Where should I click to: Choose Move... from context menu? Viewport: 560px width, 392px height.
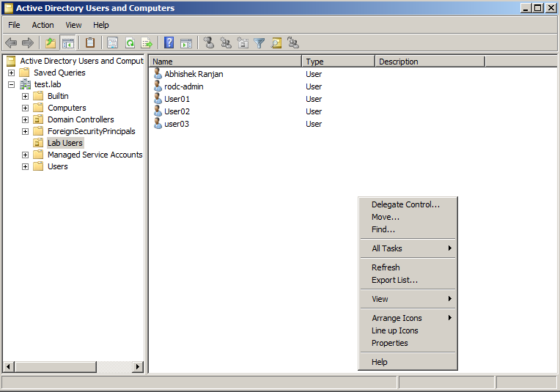pyautogui.click(x=408, y=217)
